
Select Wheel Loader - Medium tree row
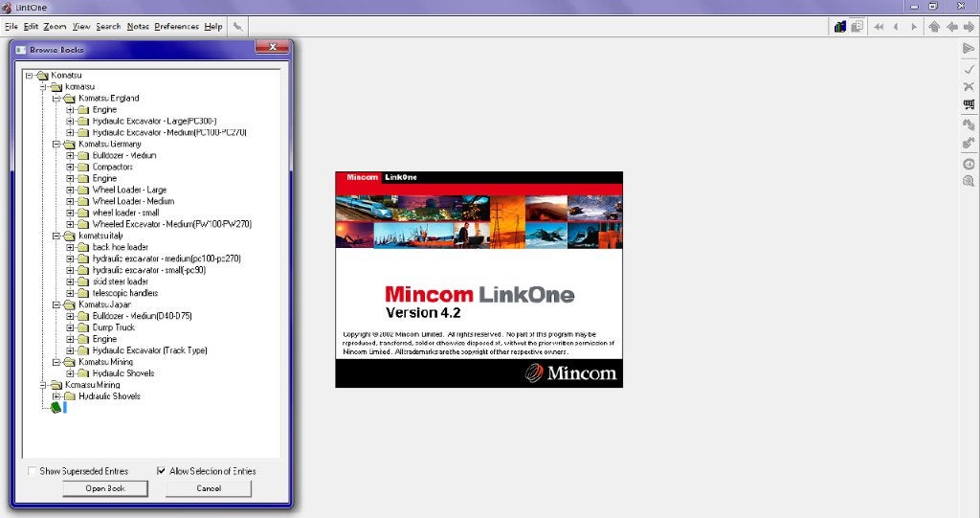point(133,201)
